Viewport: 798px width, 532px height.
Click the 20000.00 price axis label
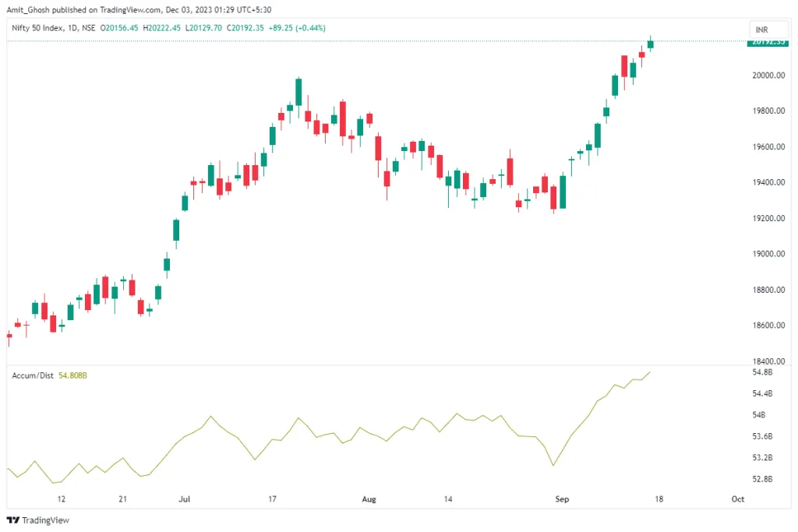(767, 76)
